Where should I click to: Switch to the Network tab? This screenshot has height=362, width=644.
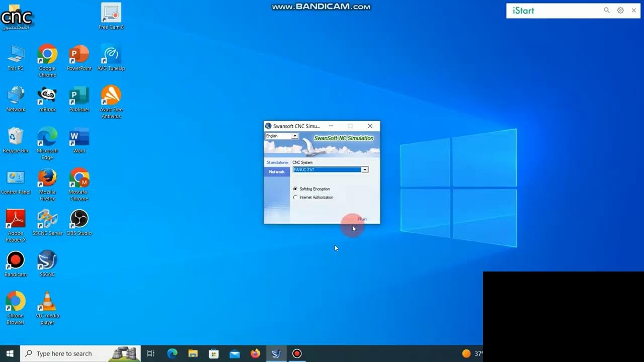[277, 172]
